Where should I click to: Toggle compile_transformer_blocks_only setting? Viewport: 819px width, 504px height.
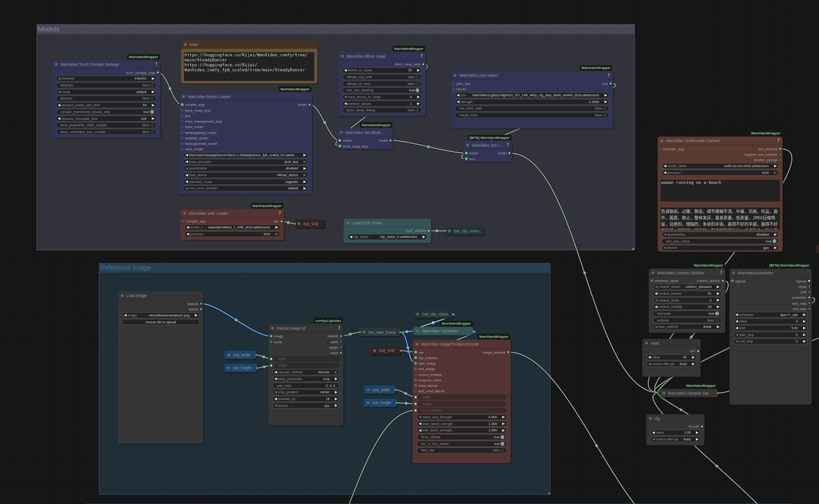click(152, 112)
